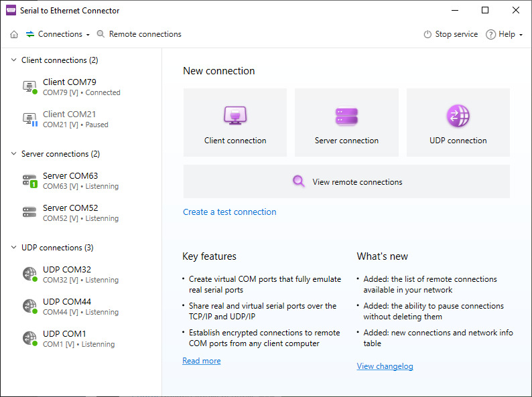This screenshot has height=397, width=532.
Task: Open Remote connections view
Action: (139, 34)
